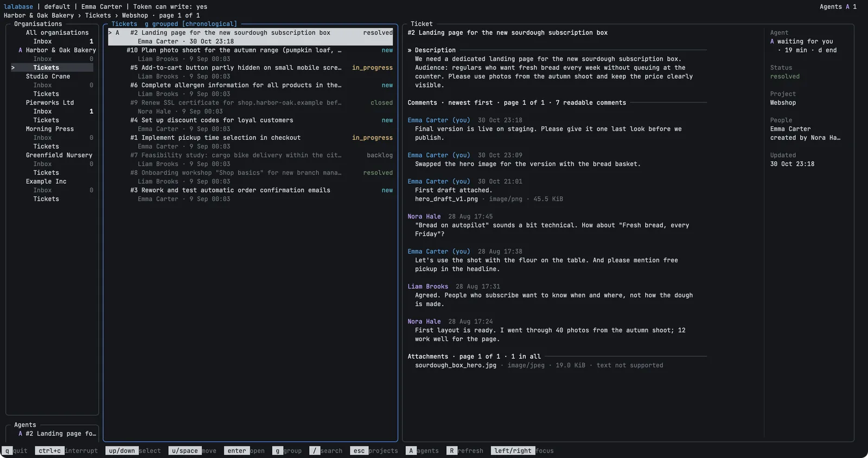The width and height of the screenshot is (868, 458).
Task: Click the 'q' quit key hint
Action: pos(15,450)
